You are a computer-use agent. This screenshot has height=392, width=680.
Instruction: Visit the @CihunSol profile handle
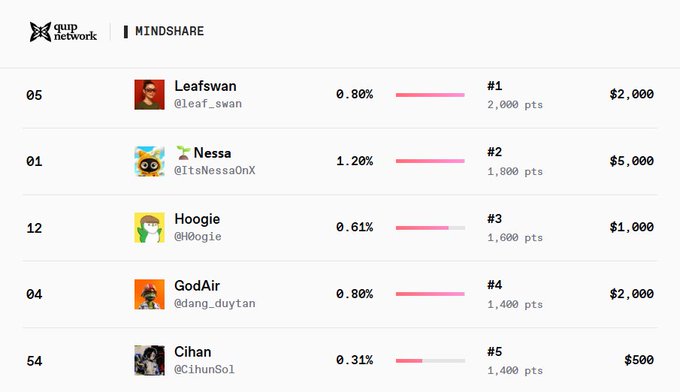tap(204, 369)
